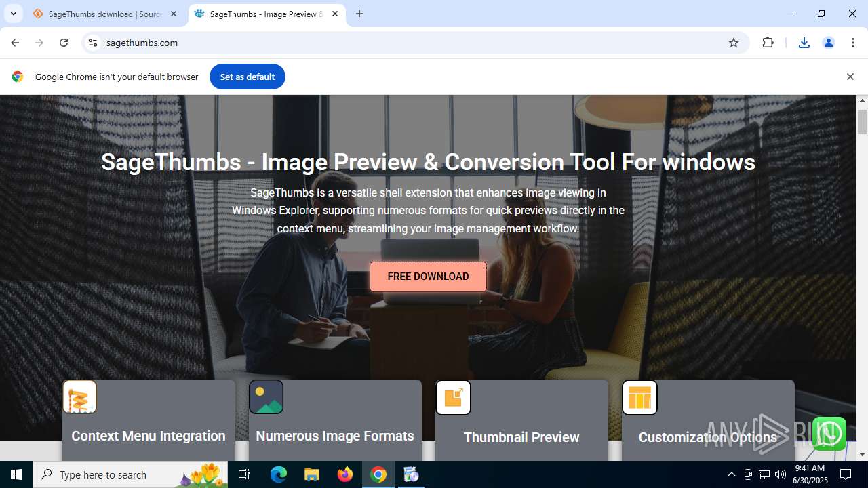
Task: Launch Firefox from the taskbar
Action: pos(345,474)
